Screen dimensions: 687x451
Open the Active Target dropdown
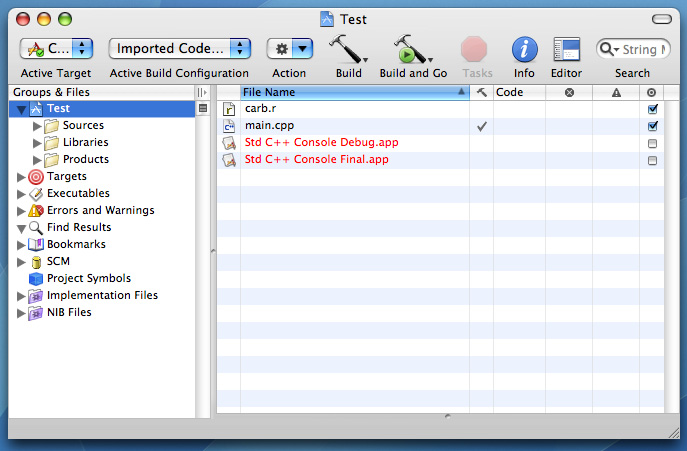57,48
